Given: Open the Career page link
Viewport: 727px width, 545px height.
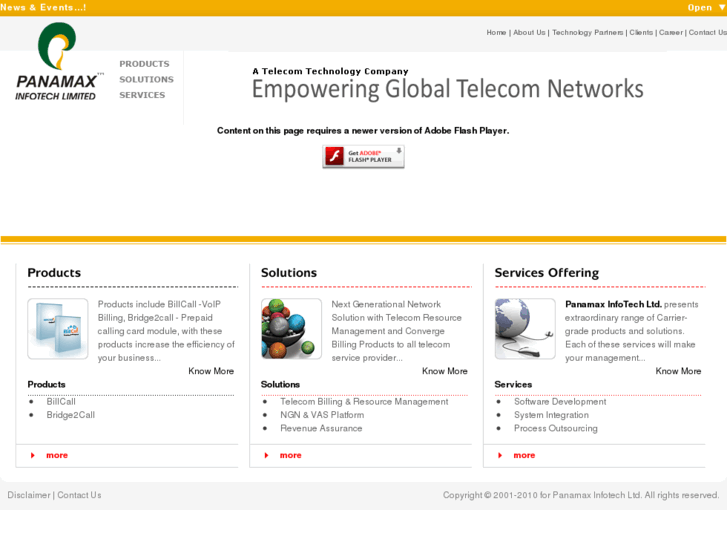Looking at the screenshot, I should (671, 32).
